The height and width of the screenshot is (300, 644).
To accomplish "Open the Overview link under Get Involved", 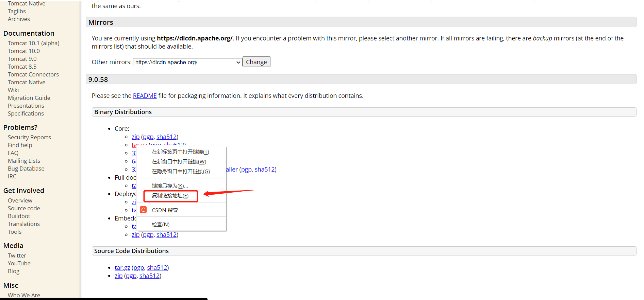I will click(20, 200).
